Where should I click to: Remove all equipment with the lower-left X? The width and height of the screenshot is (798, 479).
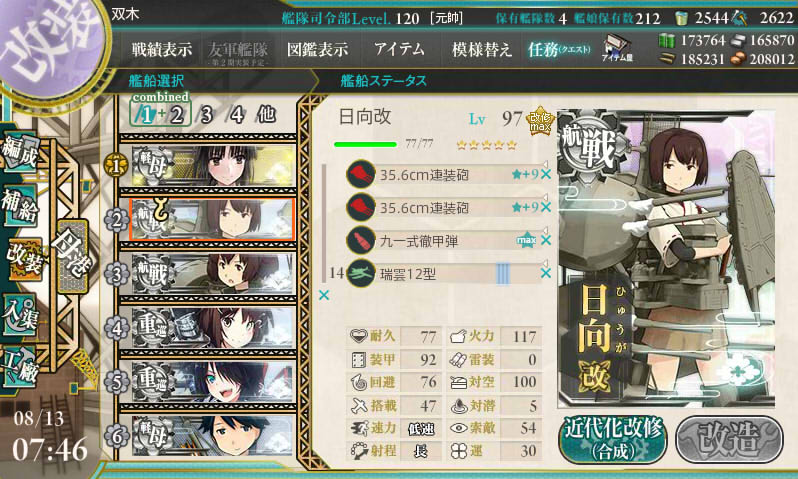tap(324, 295)
